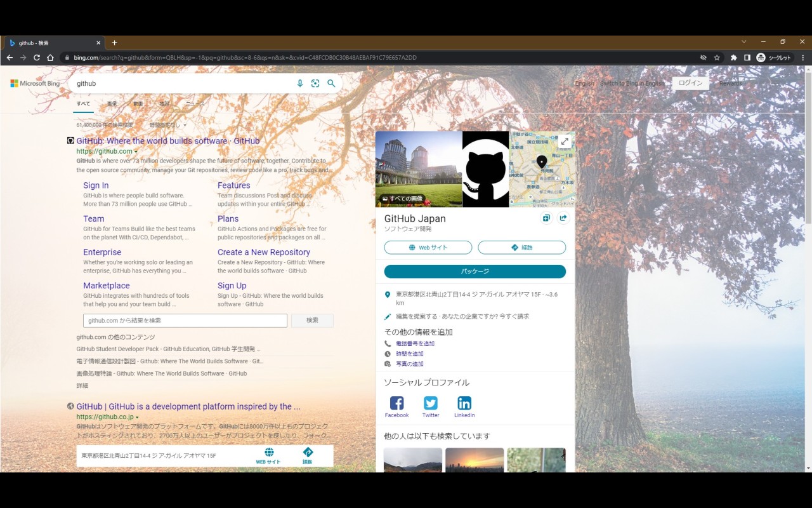
Task: Open visual search with the camera icon
Action: click(315, 83)
